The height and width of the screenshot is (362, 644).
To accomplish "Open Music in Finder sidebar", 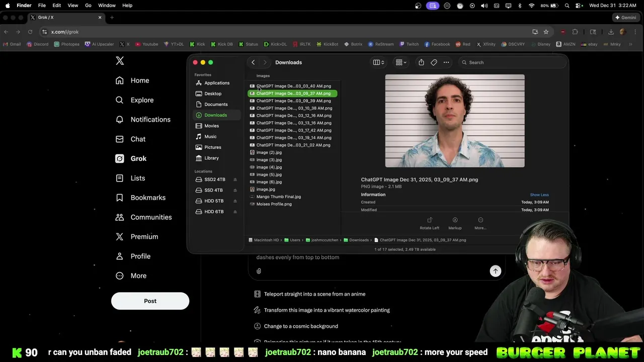I will tap(216, 137).
